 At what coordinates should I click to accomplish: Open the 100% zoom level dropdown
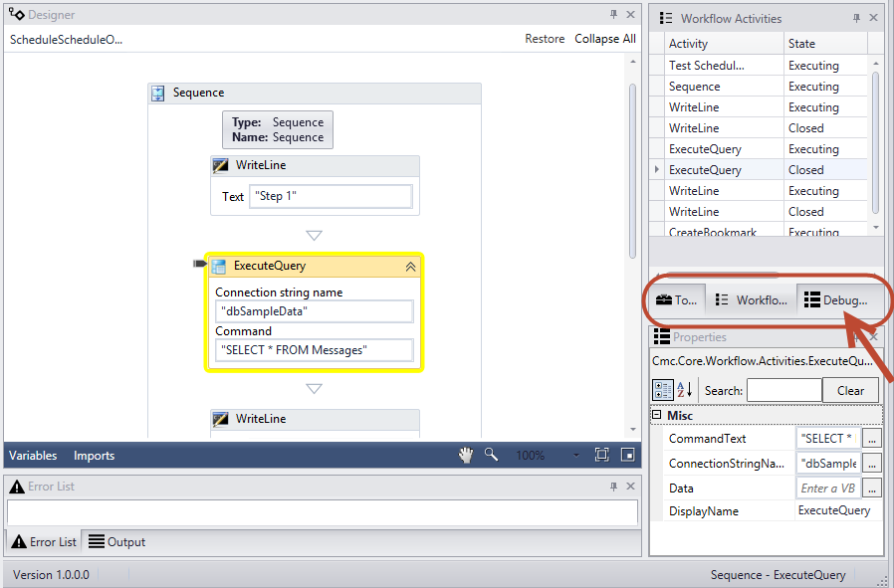click(x=575, y=455)
